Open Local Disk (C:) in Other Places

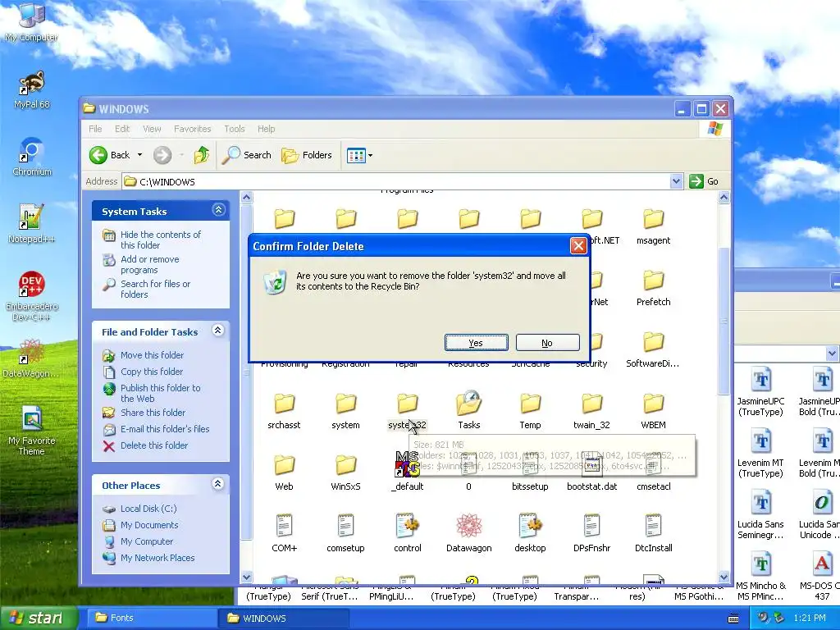pos(148,509)
